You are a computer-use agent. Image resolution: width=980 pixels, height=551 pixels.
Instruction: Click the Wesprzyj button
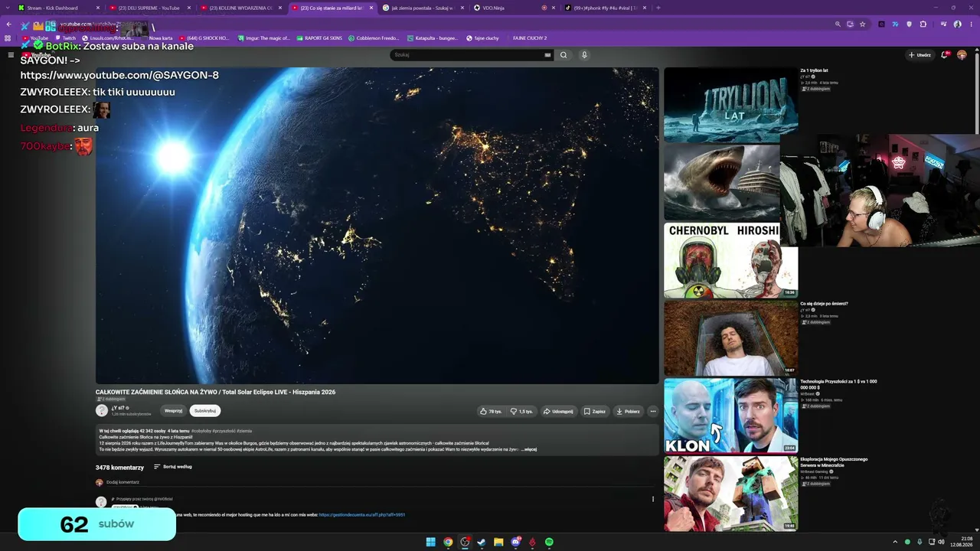(174, 411)
